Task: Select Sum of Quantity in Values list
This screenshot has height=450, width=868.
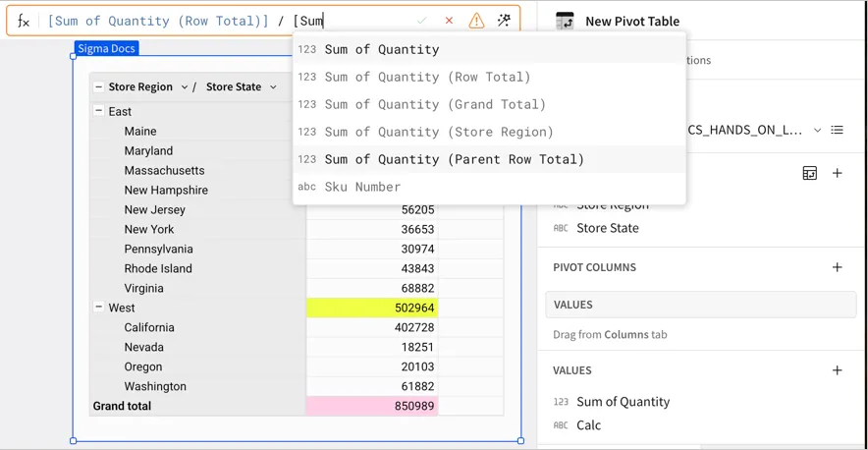Action: tap(623, 402)
